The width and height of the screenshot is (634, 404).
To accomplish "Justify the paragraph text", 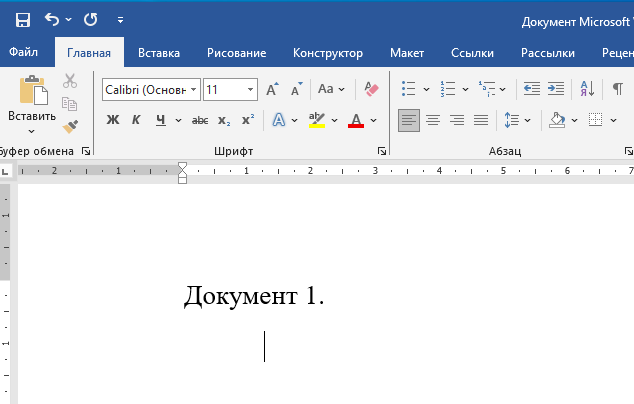I will tap(481, 120).
